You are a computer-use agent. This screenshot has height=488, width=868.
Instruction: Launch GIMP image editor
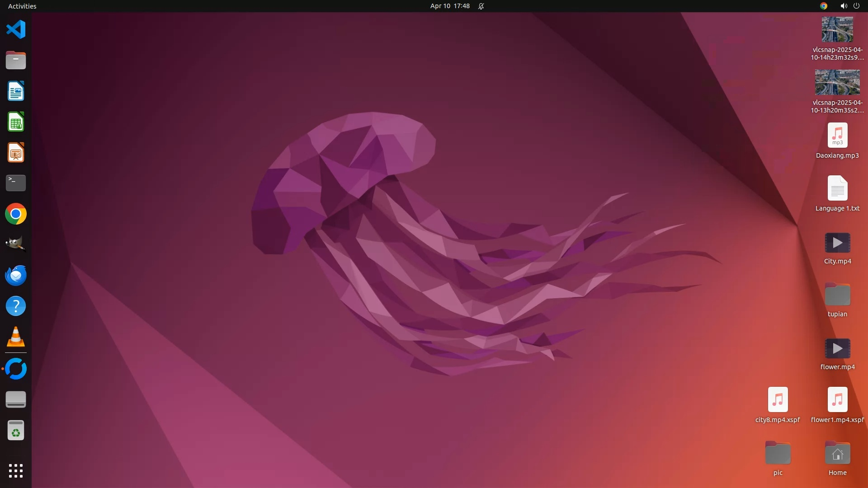pyautogui.click(x=16, y=244)
